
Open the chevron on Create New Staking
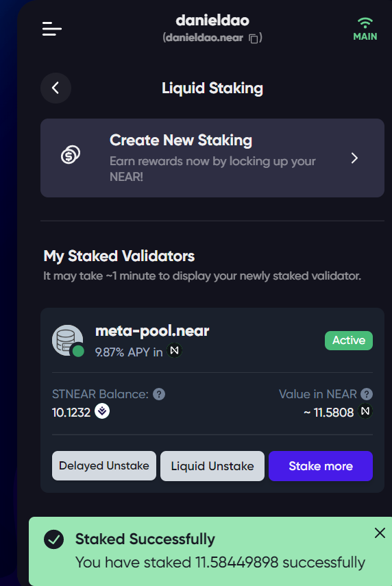(354, 158)
